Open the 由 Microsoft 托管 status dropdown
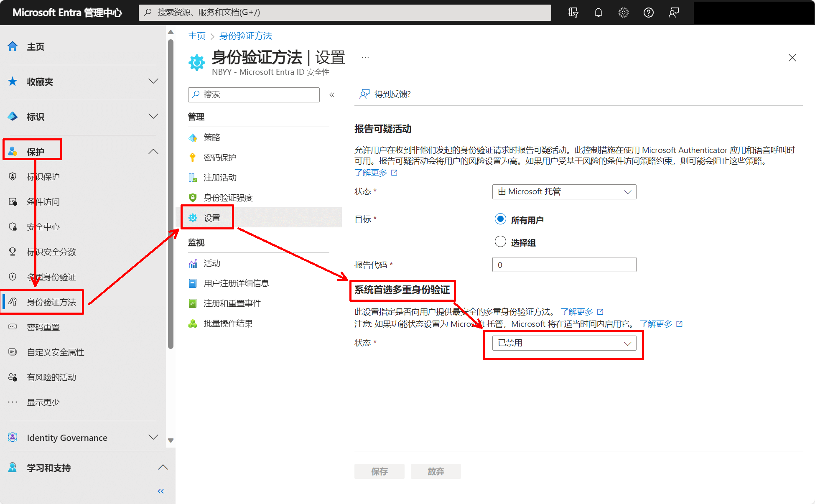This screenshot has height=504, width=815. click(564, 192)
